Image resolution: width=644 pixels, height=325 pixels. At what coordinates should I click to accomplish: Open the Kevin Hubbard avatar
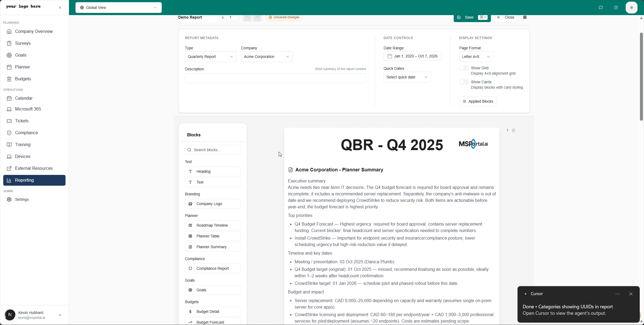(10, 315)
